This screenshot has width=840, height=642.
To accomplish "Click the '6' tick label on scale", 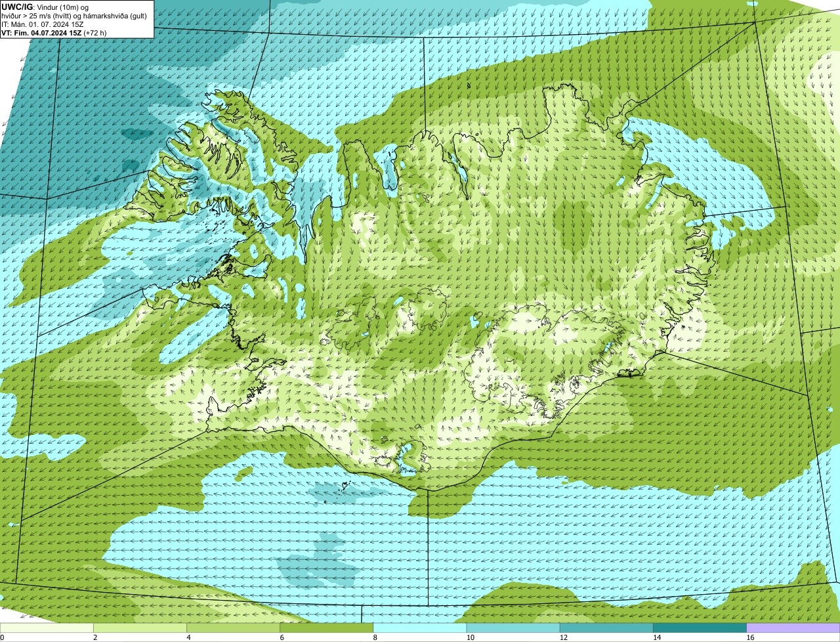I will (x=282, y=637).
